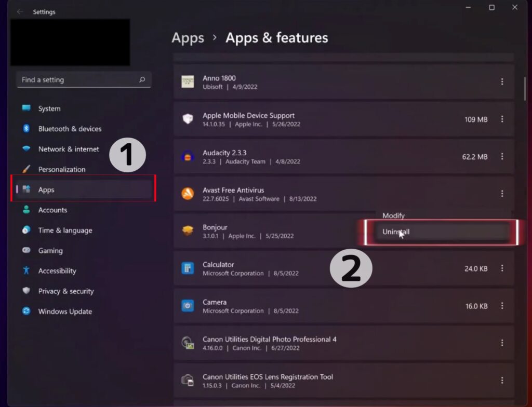The height and width of the screenshot is (407, 532).
Task: Minimize the Settings window
Action: 468,7
